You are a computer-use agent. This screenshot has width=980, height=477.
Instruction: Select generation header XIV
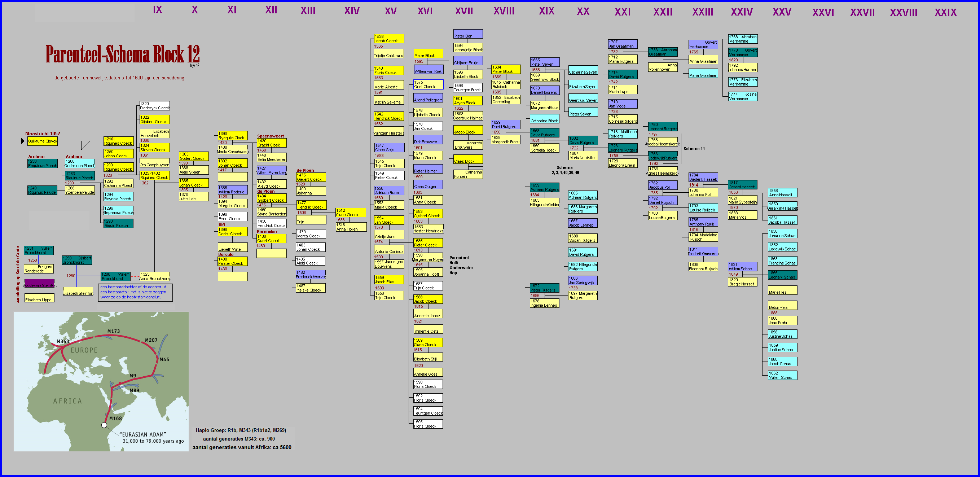click(352, 11)
